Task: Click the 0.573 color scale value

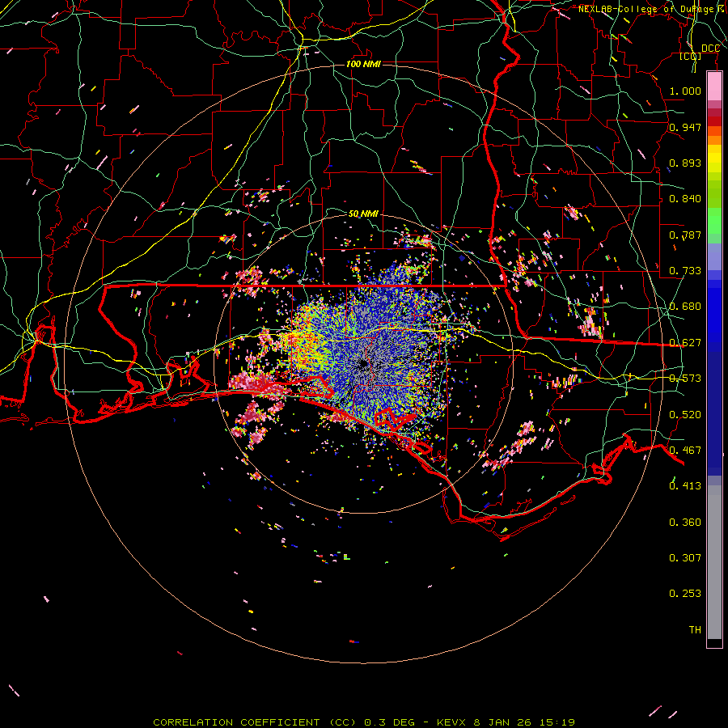Action: click(685, 379)
